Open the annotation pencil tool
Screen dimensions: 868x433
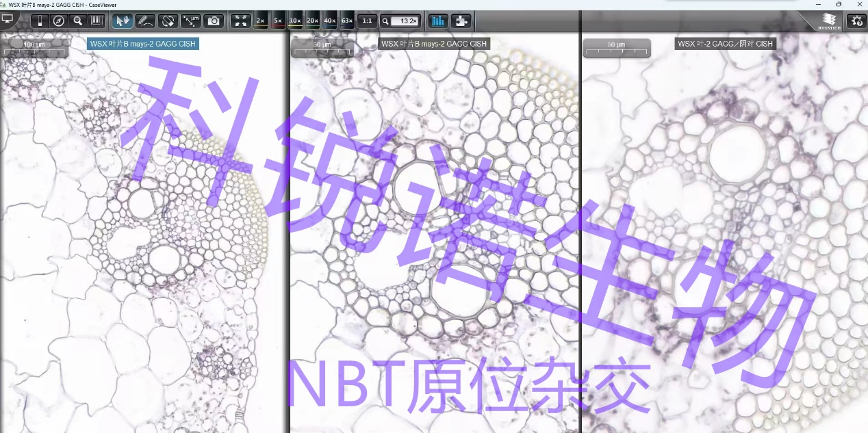tap(145, 21)
